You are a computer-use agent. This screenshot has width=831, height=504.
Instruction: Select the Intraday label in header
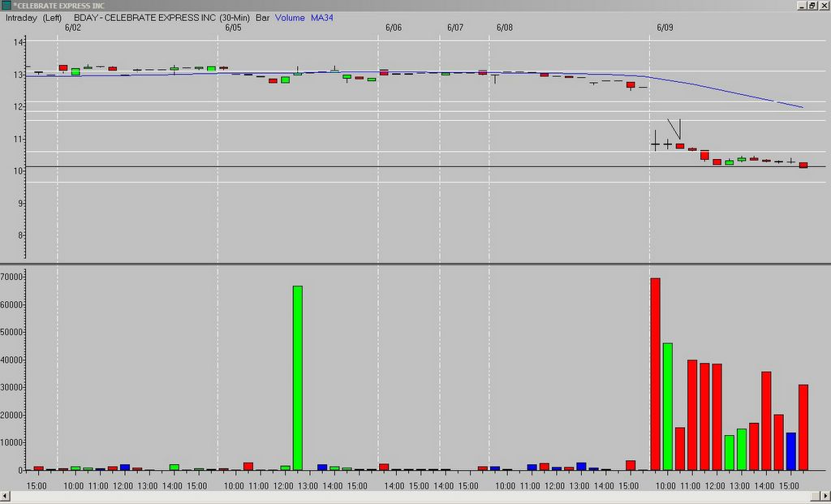[x=21, y=18]
